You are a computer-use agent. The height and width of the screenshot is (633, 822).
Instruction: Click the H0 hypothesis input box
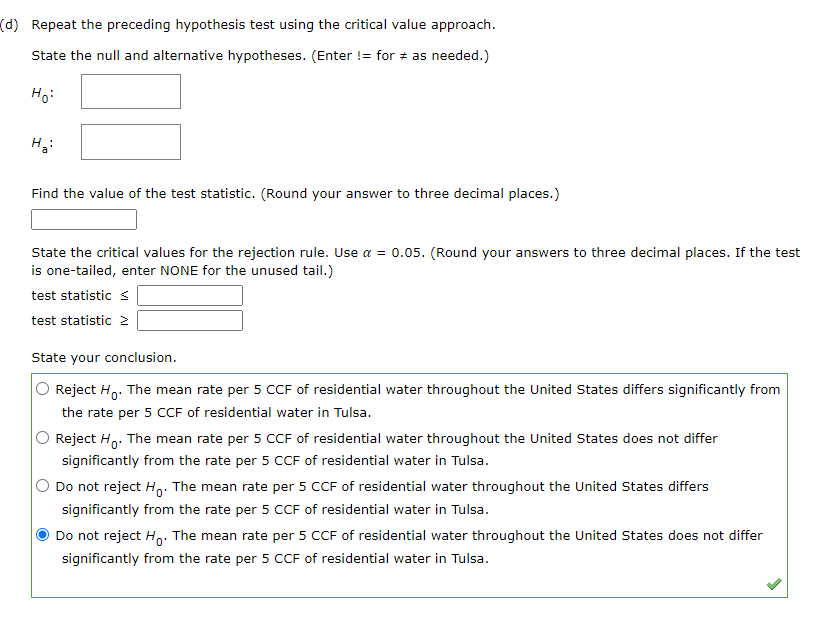click(x=130, y=92)
